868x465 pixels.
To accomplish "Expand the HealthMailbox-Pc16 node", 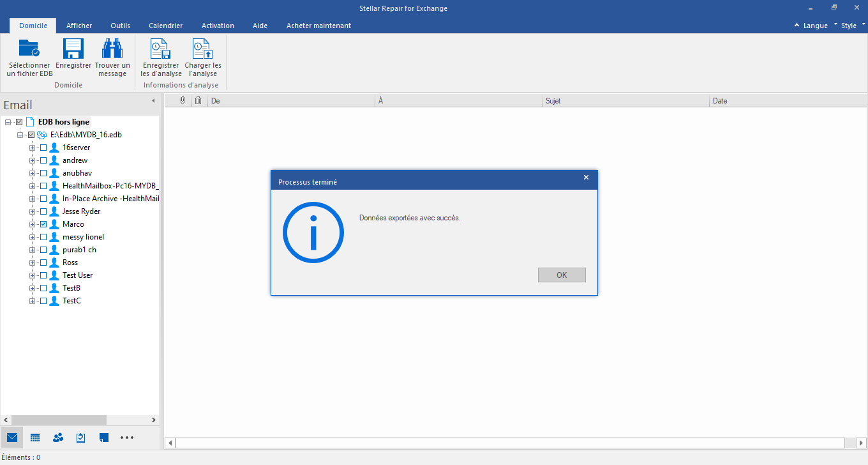I will pyautogui.click(x=32, y=186).
